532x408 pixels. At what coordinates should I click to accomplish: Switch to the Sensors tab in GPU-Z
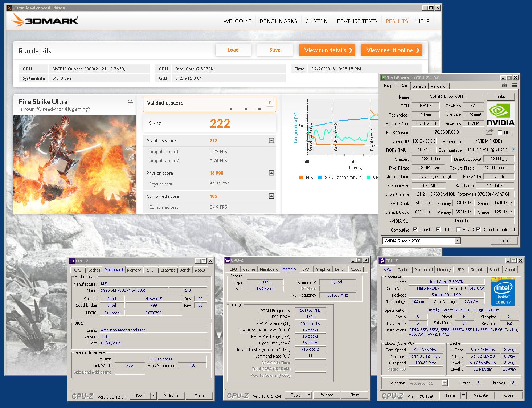420,86
